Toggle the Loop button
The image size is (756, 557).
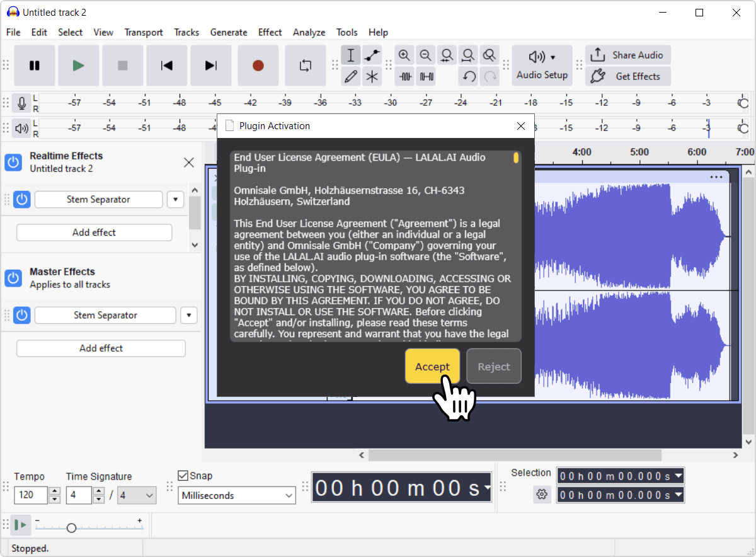(306, 66)
